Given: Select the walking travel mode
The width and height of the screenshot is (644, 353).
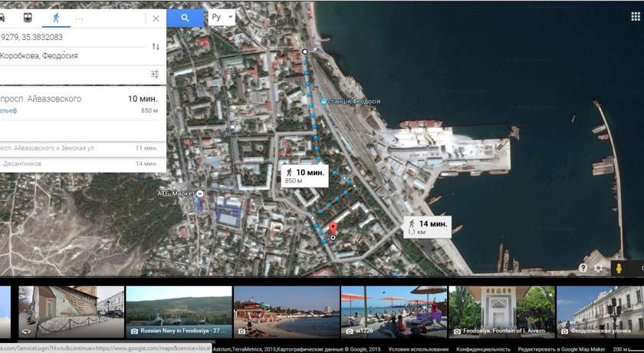Looking at the screenshot, I should pos(54,18).
